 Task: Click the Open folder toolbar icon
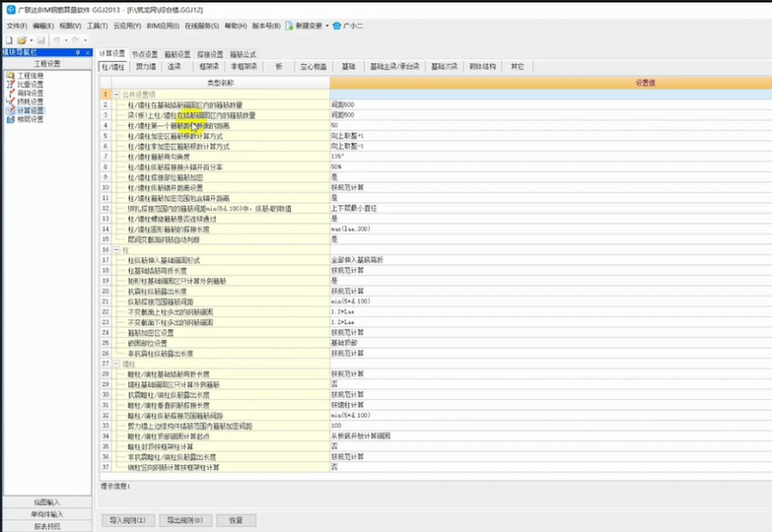point(20,39)
